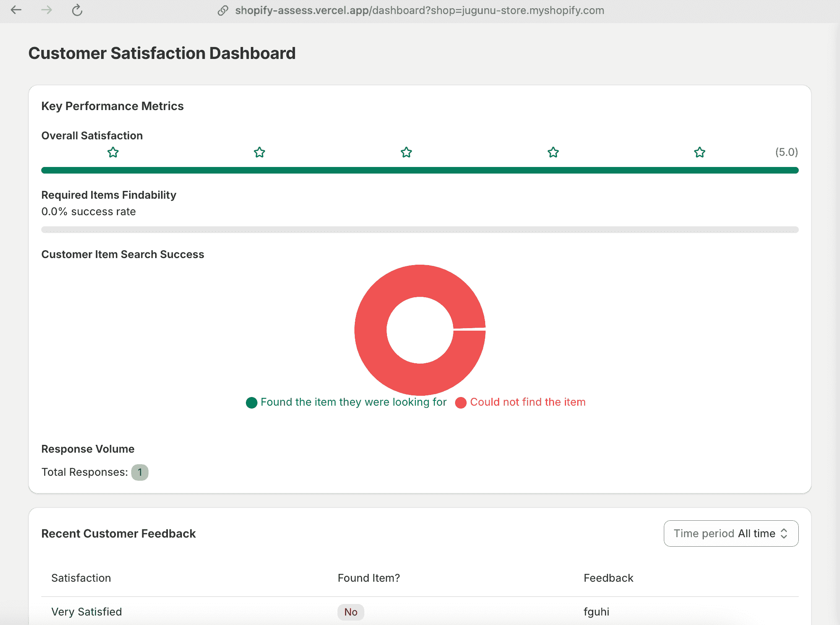
Task: Click the Total Responses count badge
Action: 140,472
